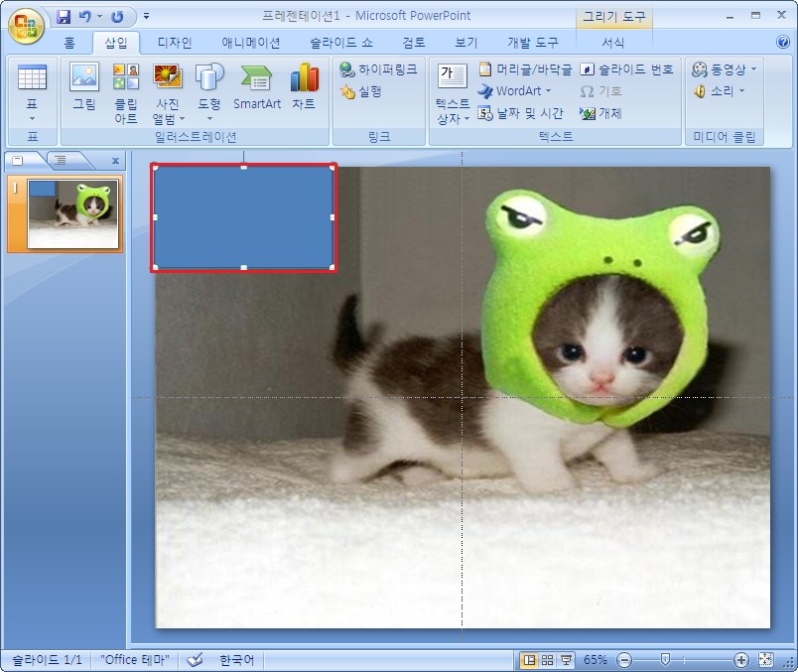This screenshot has height=672, width=798.
Task: Close the slides pane
Action: 115,161
